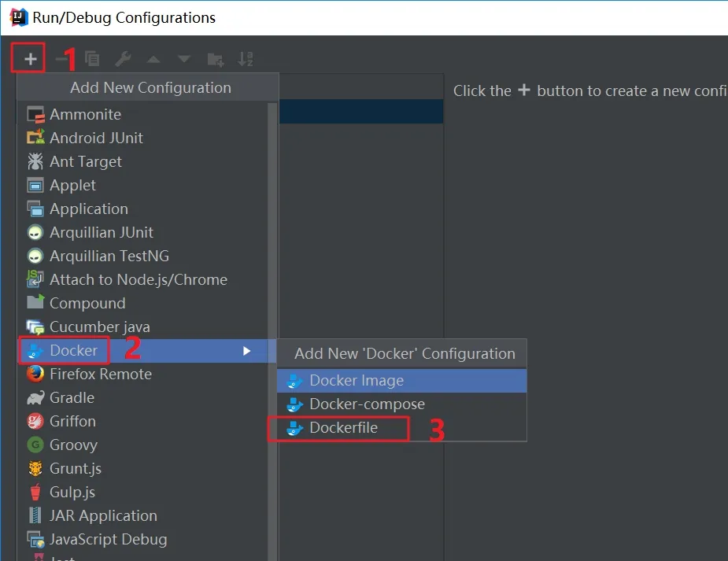Click the Sort Configurations a-z icon
The height and width of the screenshot is (561, 728).
[245, 59]
